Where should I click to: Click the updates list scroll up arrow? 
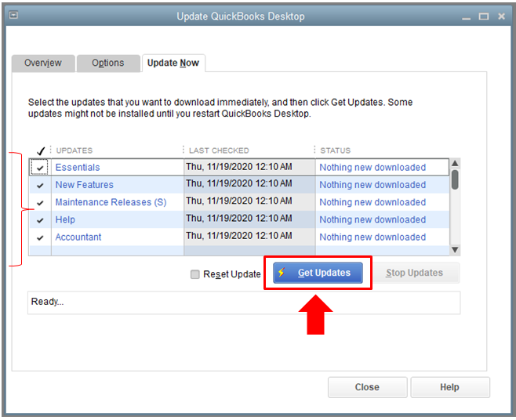point(455,164)
